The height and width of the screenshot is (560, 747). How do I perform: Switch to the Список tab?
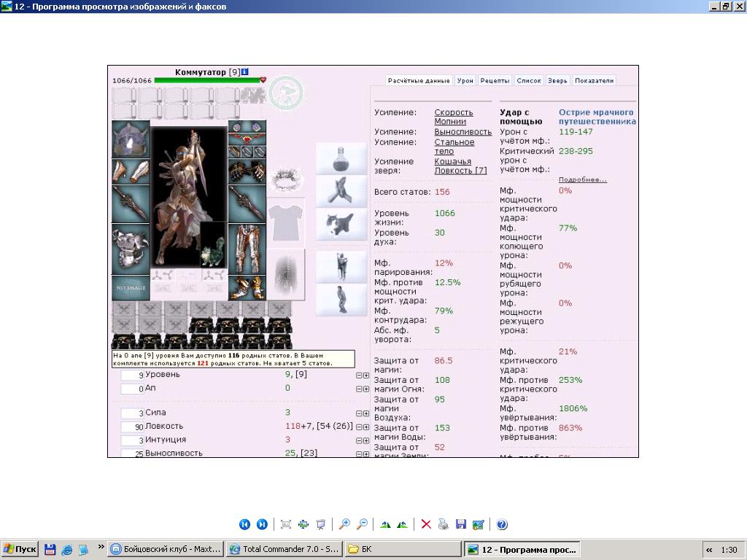[x=529, y=80]
